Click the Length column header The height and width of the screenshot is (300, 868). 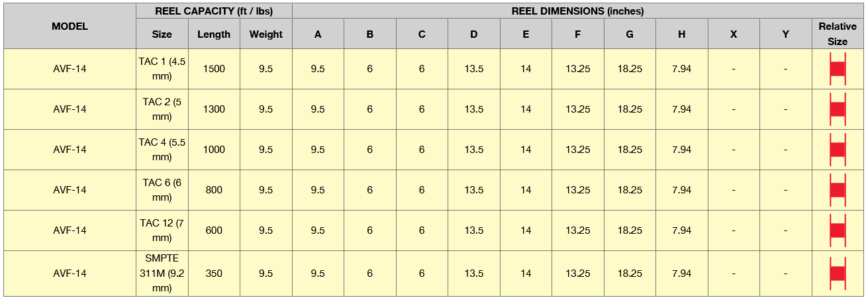214,34
